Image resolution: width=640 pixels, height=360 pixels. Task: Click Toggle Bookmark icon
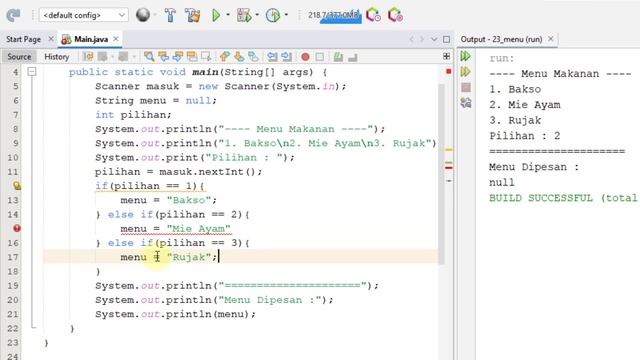[x=253, y=57]
